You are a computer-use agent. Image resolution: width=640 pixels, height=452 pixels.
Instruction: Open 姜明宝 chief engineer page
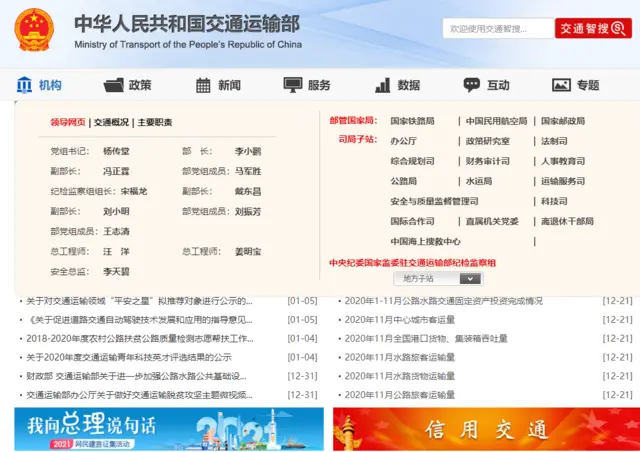(x=248, y=252)
